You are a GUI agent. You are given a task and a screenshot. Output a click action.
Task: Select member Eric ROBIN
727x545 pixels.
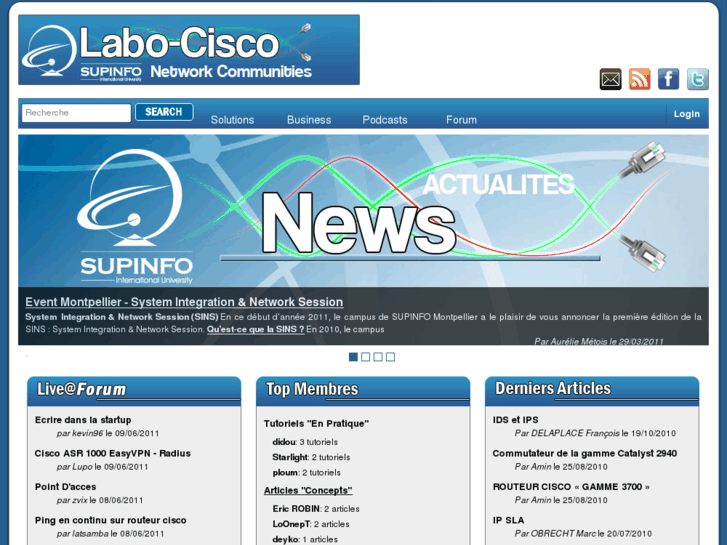296,509
